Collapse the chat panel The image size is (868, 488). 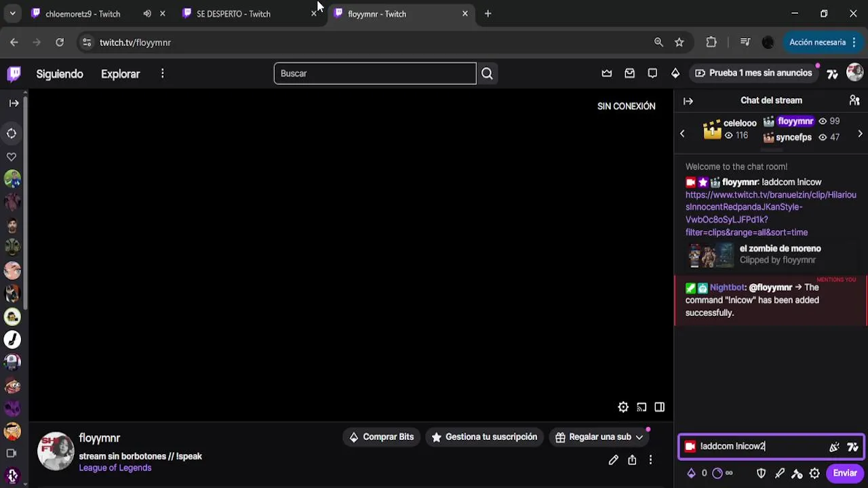click(x=688, y=101)
